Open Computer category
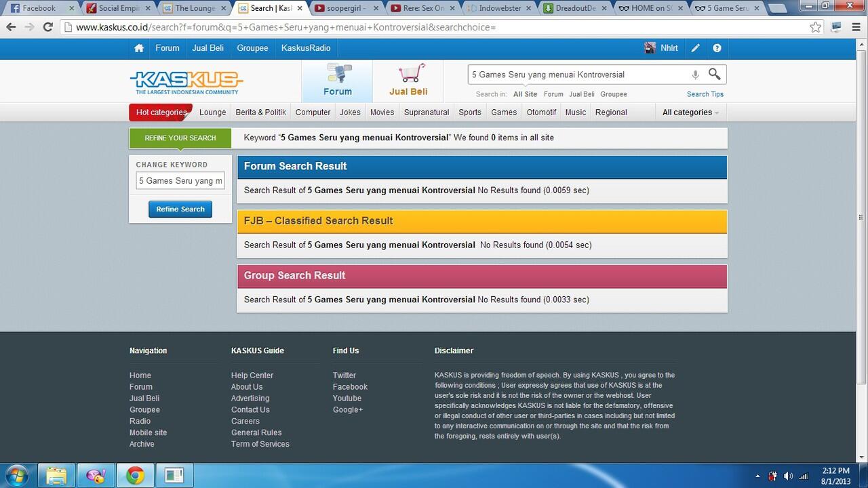 pyautogui.click(x=313, y=113)
